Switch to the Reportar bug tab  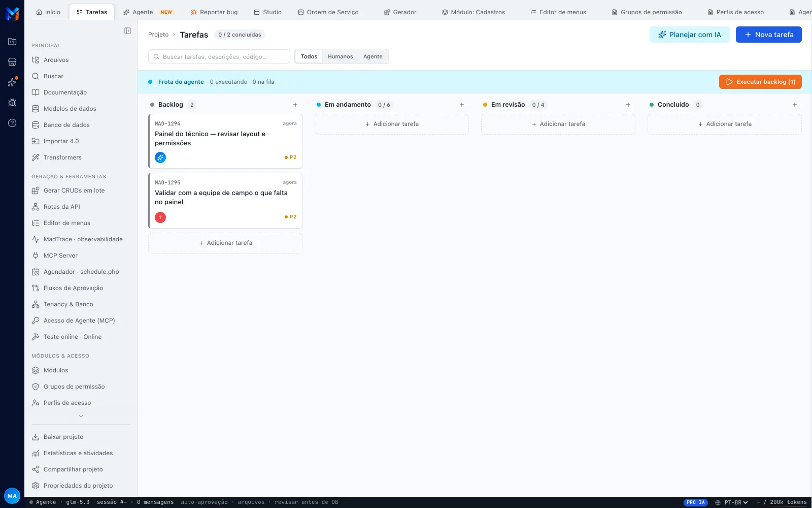214,12
